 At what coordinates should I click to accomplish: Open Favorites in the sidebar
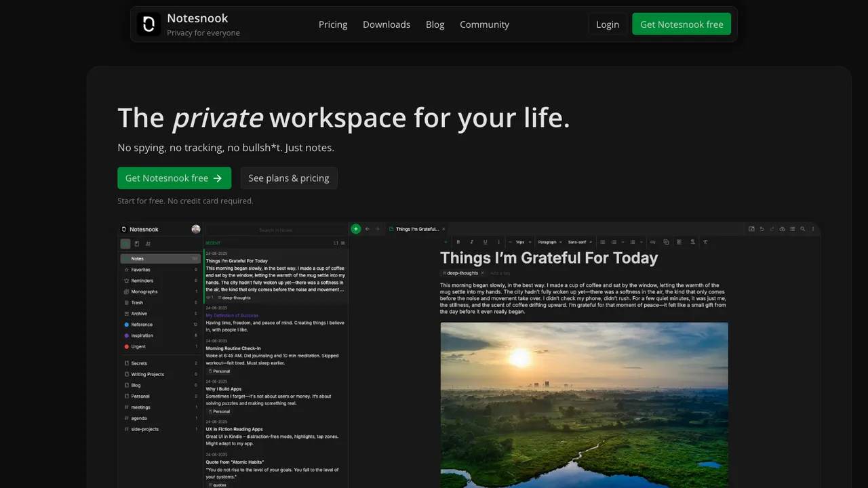160,270
